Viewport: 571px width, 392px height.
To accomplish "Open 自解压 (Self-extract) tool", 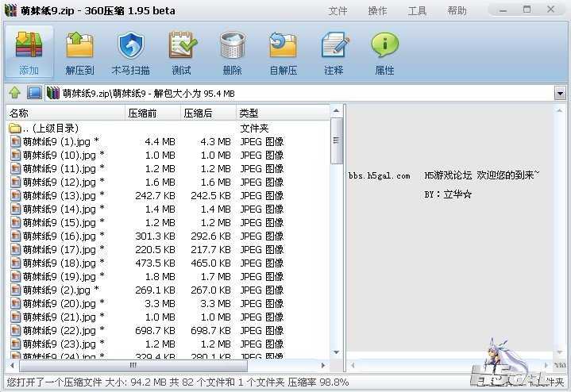I will [283, 52].
